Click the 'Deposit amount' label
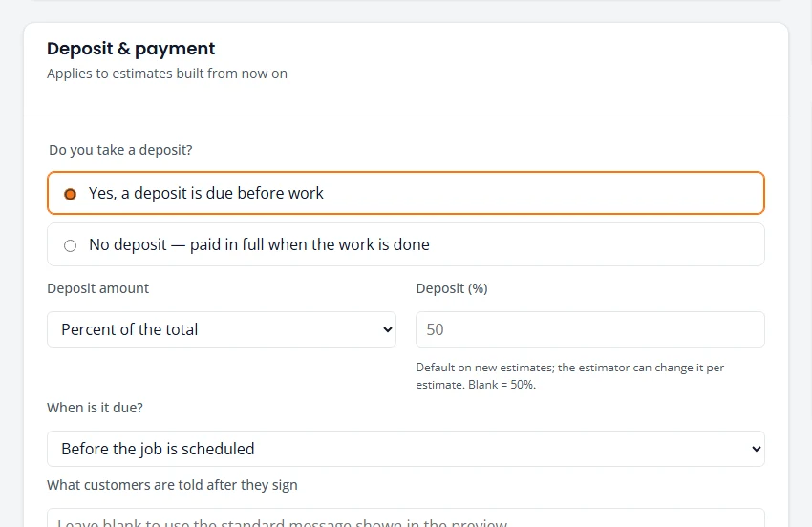This screenshot has width=812, height=527. point(97,287)
